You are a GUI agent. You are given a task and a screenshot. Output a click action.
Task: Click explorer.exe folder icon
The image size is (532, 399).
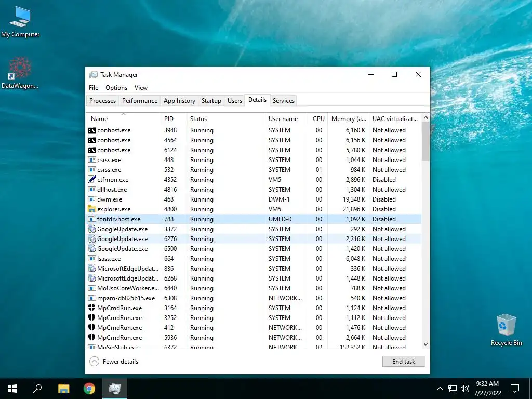click(91, 209)
